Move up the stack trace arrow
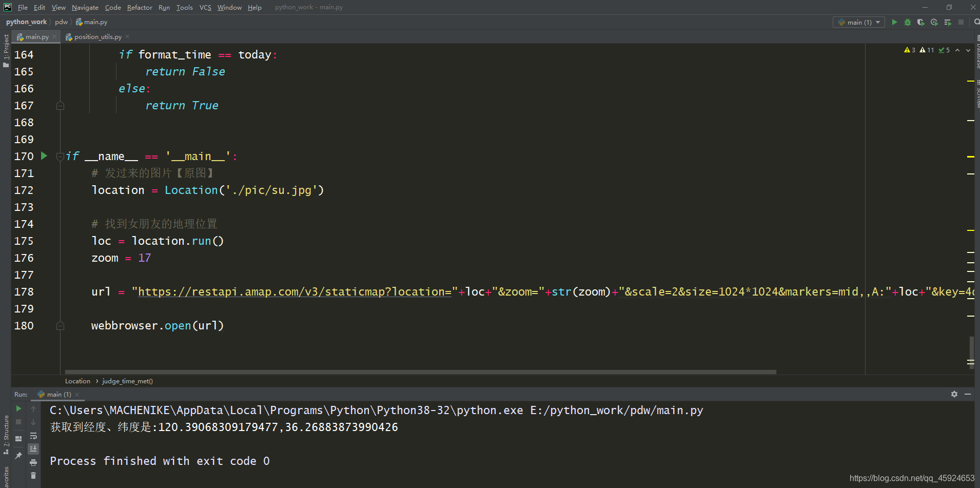This screenshot has width=980, height=488. coord(33,408)
